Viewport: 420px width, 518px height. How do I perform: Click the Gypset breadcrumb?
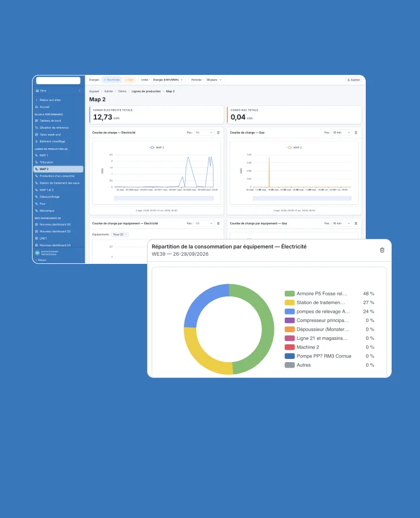[x=94, y=91]
